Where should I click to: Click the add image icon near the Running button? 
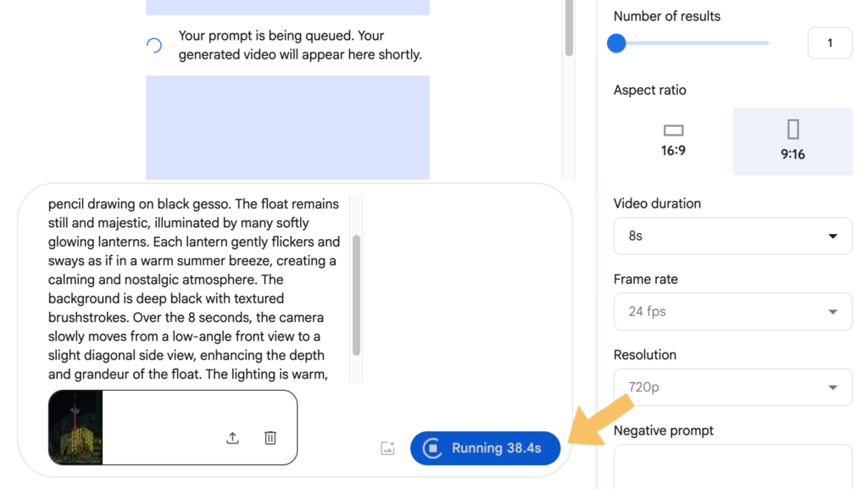coord(387,448)
